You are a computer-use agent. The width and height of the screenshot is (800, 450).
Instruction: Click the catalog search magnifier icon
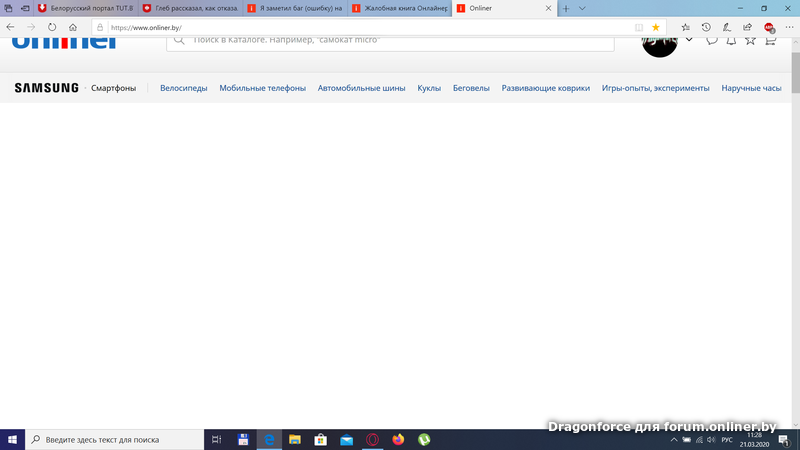(x=179, y=40)
